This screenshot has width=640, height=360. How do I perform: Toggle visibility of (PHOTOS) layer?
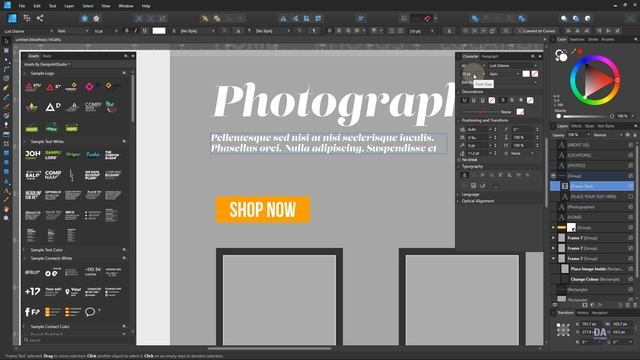631,166
